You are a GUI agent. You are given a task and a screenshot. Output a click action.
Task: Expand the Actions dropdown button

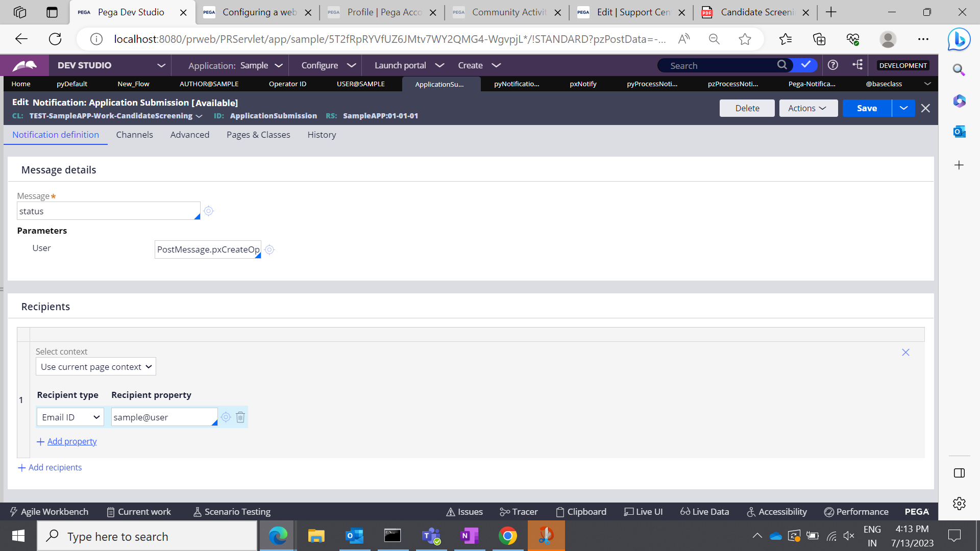click(x=807, y=108)
